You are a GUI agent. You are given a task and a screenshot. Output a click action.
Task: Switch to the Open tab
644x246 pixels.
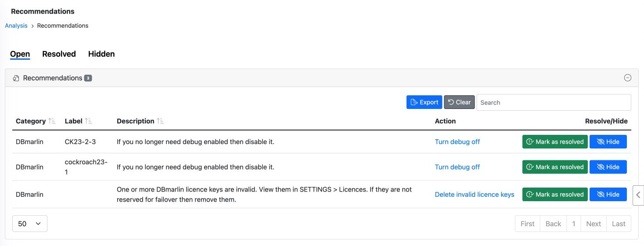tap(20, 54)
